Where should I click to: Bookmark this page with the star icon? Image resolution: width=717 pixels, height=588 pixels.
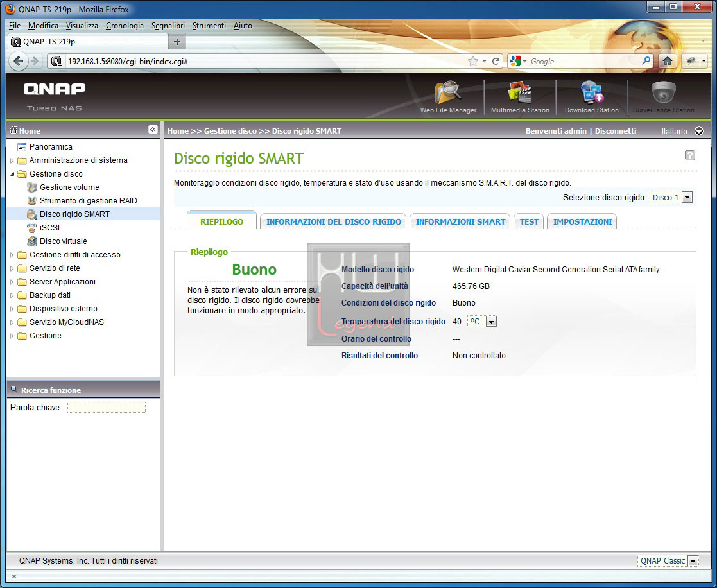(x=473, y=61)
